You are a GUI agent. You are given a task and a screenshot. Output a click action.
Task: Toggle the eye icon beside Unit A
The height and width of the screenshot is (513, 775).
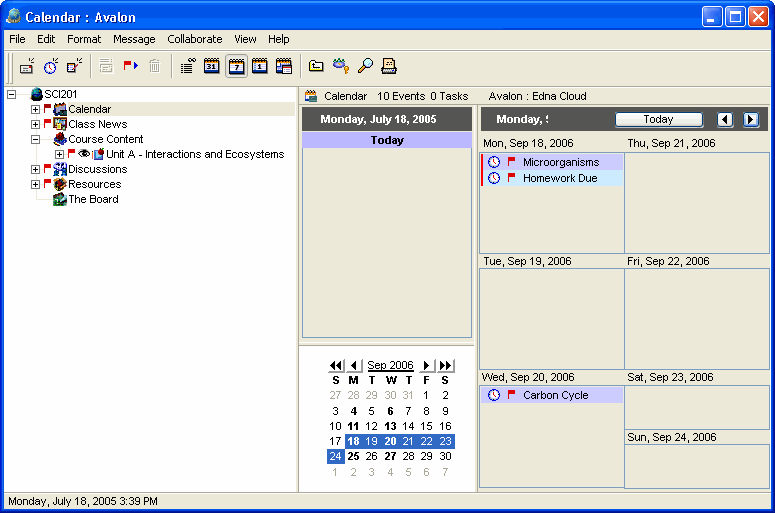[84, 154]
